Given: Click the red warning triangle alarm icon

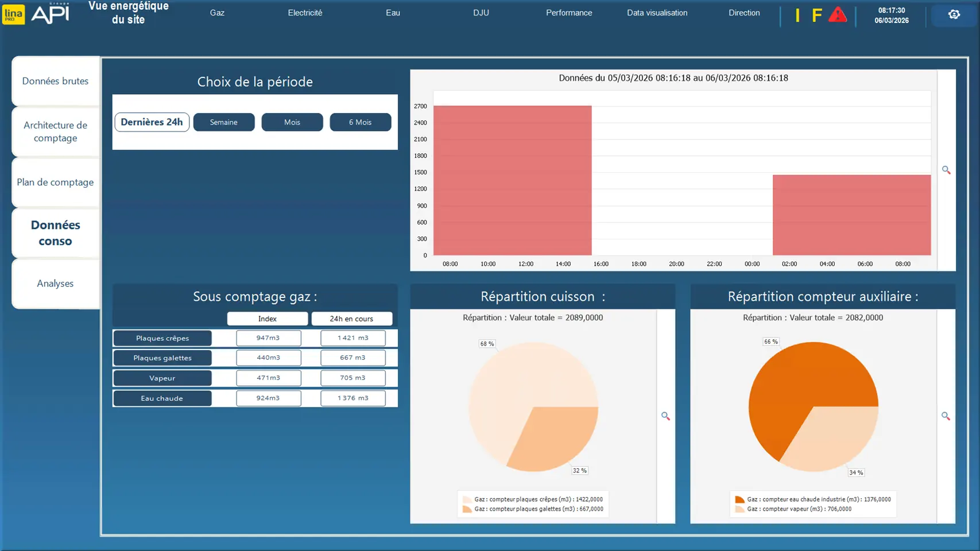Looking at the screenshot, I should (838, 15).
